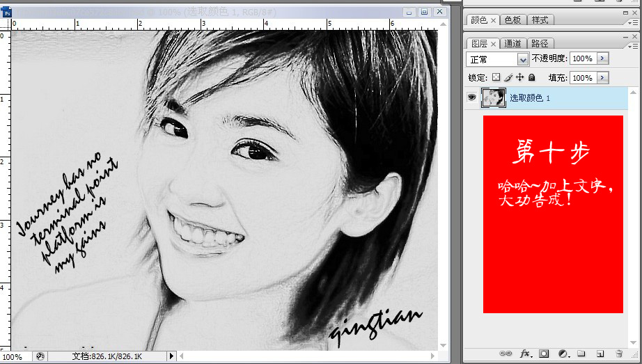Open the status bar document info arrow
Screen dimensions: 642x364
click(x=172, y=356)
